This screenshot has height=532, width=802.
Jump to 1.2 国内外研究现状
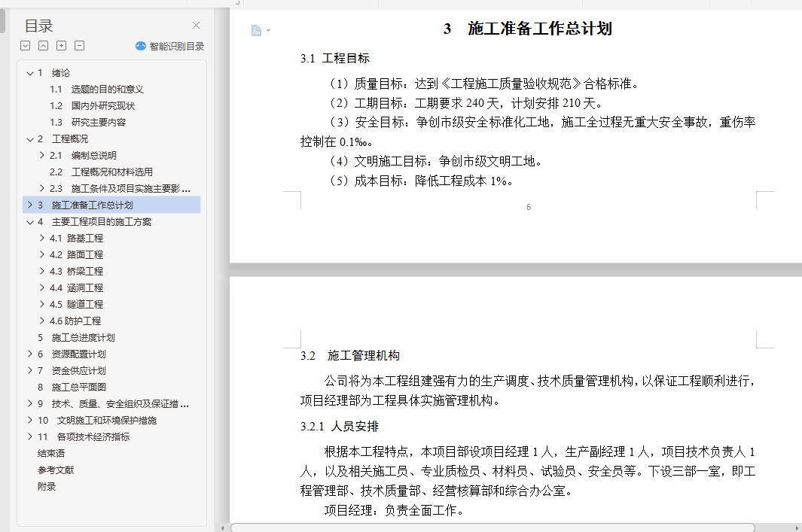coord(92,106)
